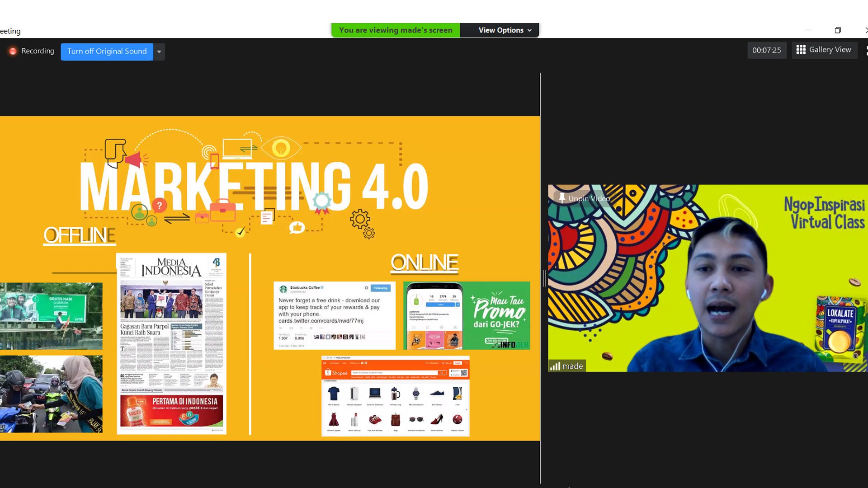Viewport: 868px width, 488px height.
Task: Click the thumbs-up speech bubble icon
Action: tap(297, 228)
